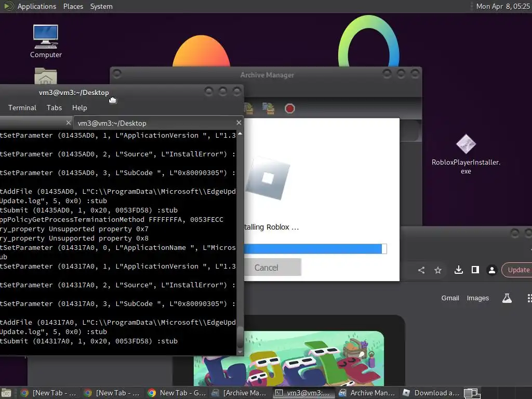Open Chrome downloads tray icon

click(x=458, y=270)
